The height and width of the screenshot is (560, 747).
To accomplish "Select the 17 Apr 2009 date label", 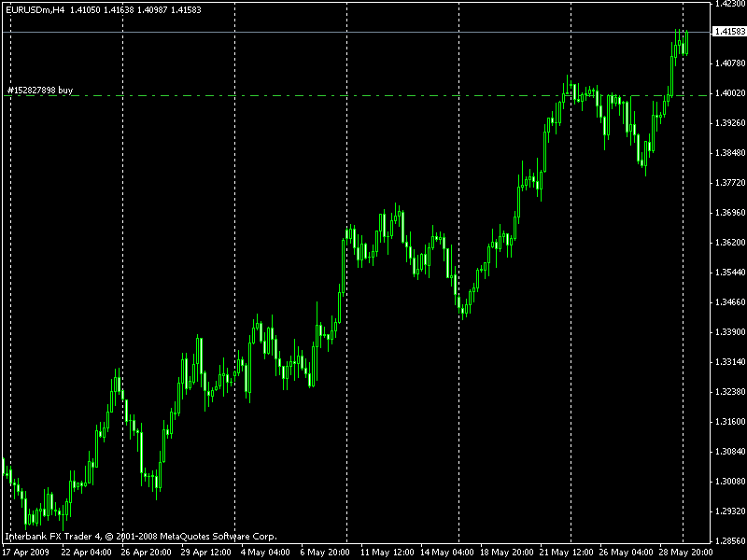I will click(x=25, y=552).
